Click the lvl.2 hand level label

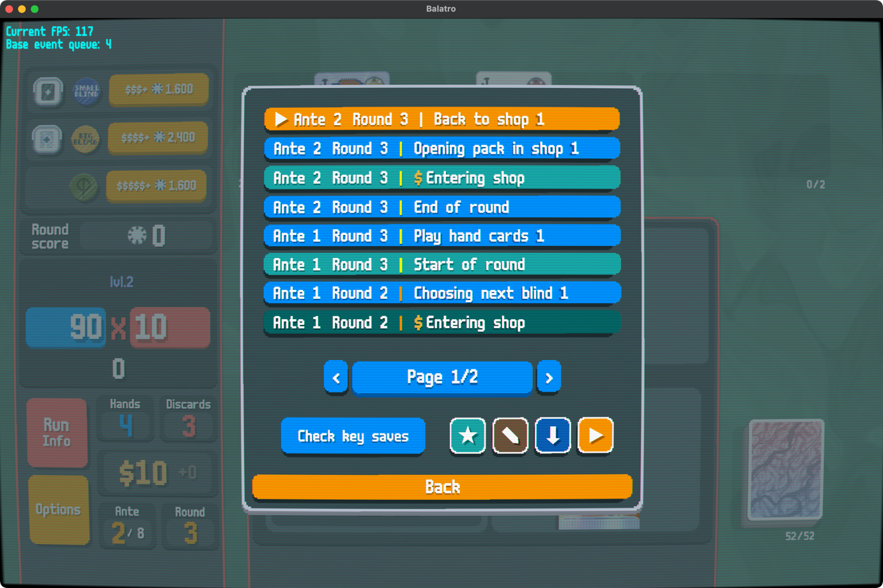(x=121, y=282)
